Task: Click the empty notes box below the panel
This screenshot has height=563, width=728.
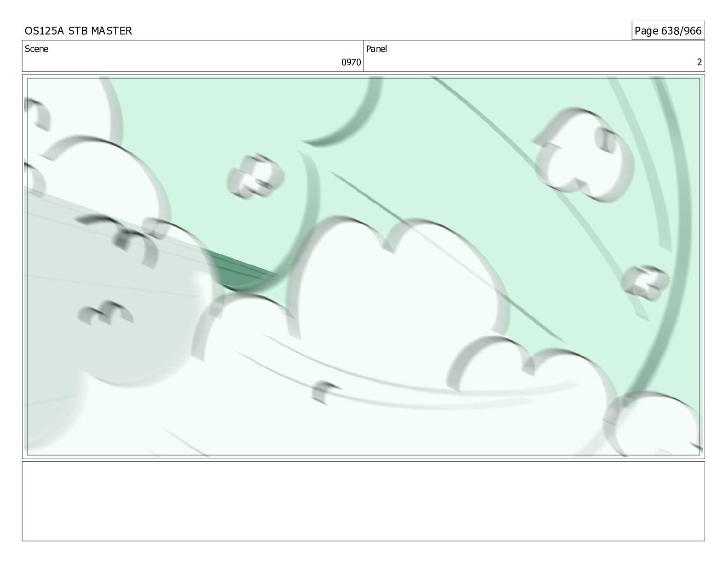Action: 363,501
